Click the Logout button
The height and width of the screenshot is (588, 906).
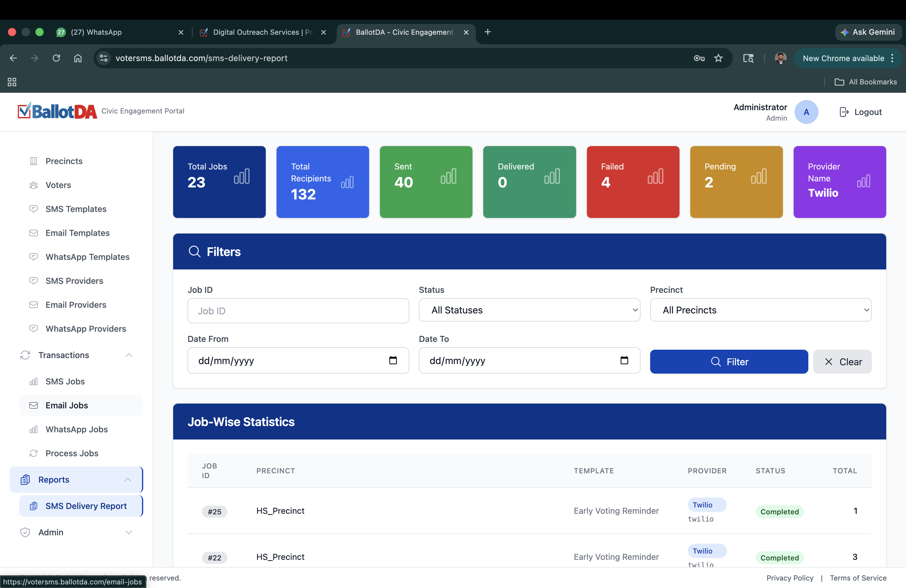[860, 112]
